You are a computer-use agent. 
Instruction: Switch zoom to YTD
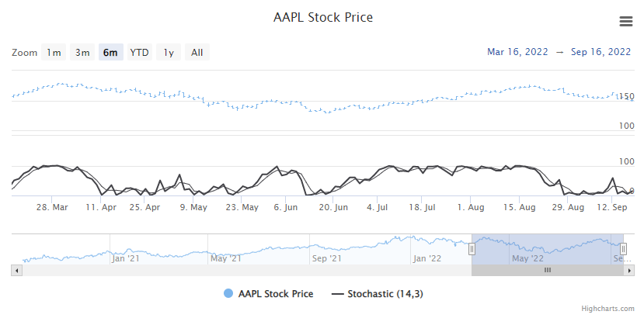140,53
